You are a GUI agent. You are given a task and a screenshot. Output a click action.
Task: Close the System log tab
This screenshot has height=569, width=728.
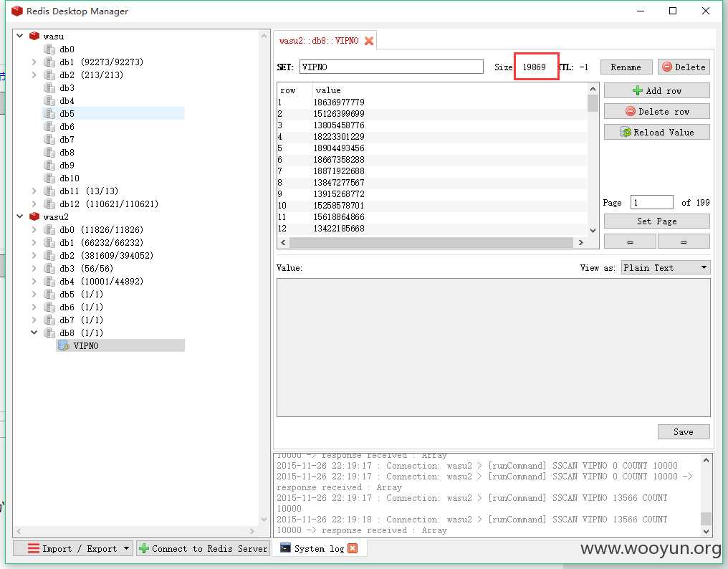(x=353, y=548)
